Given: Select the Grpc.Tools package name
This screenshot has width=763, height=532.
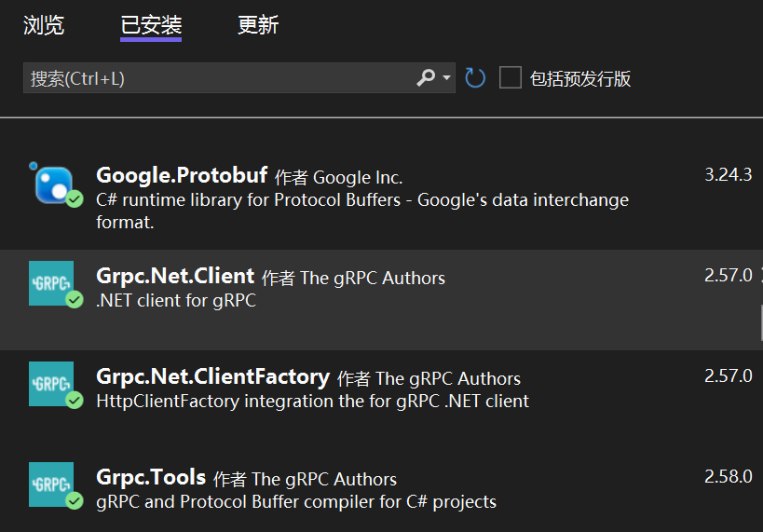Looking at the screenshot, I should tap(151, 477).
